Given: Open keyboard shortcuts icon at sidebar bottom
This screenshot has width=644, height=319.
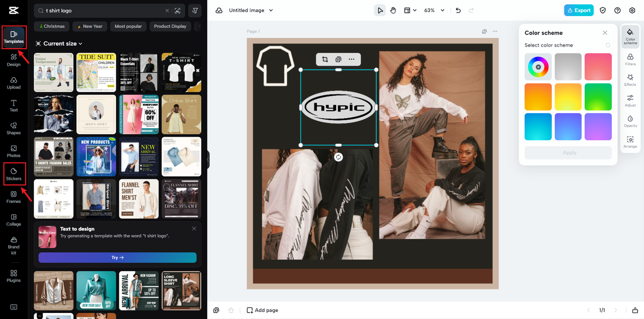Looking at the screenshot, I should pyautogui.click(x=14, y=307).
